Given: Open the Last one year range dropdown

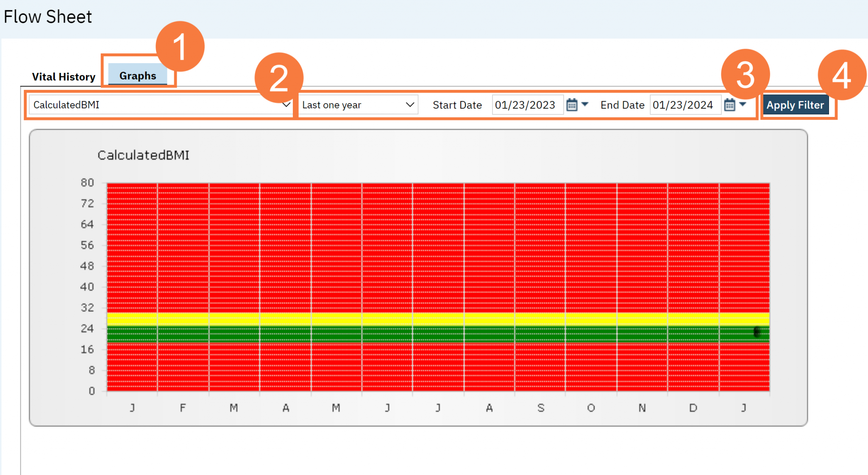Looking at the screenshot, I should [x=358, y=105].
